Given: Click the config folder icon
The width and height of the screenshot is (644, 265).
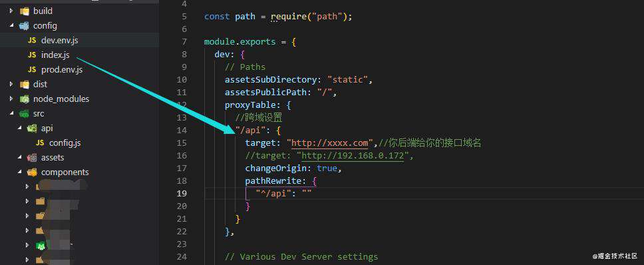Looking at the screenshot, I should tap(24, 26).
